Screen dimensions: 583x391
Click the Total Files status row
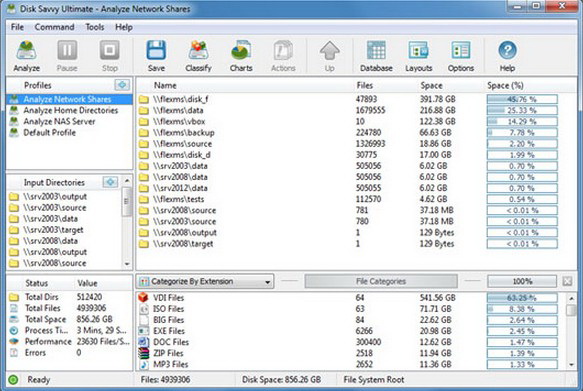(x=69, y=308)
